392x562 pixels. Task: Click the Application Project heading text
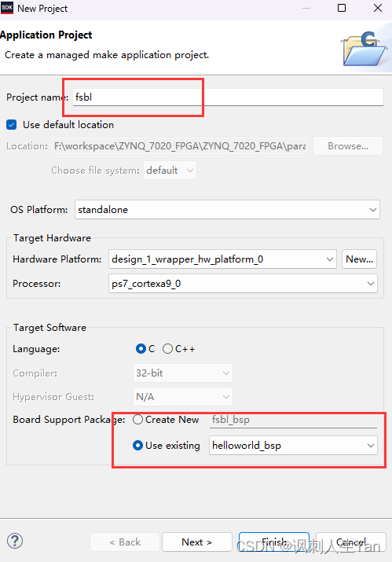coord(46,35)
